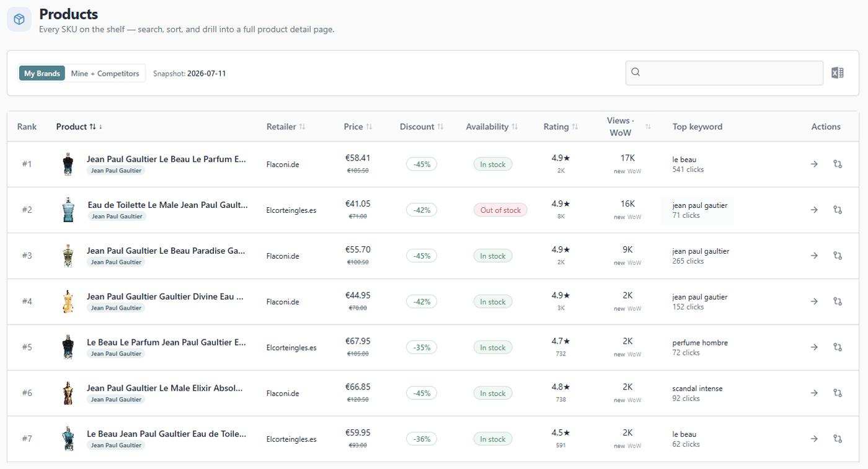
Task: Click the rank #2 blue bottle thumbnail
Action: 68,210
